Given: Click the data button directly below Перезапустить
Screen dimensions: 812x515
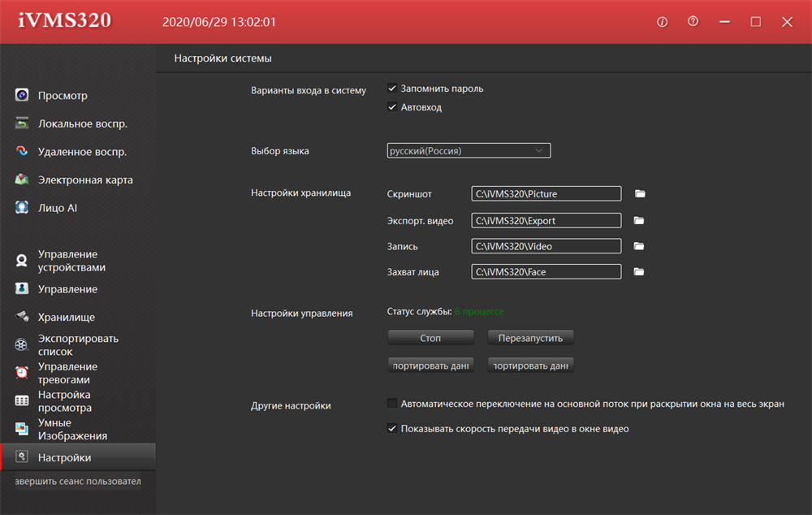Looking at the screenshot, I should (530, 366).
